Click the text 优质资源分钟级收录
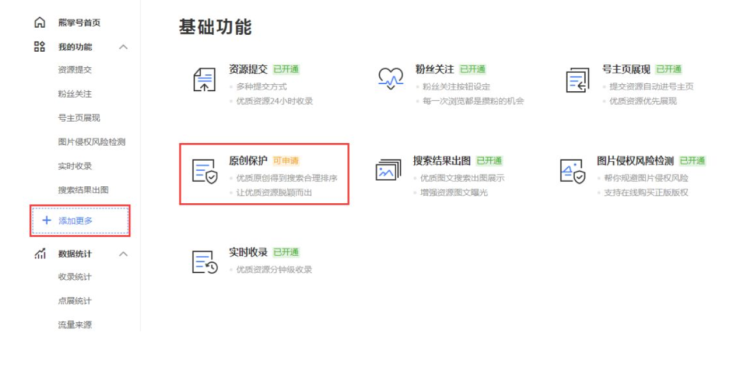The image size is (740, 368). pos(274,270)
